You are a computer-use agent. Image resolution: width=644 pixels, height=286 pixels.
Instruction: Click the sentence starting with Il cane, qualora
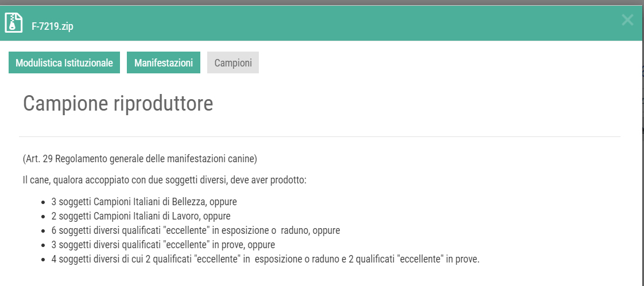tap(165, 180)
